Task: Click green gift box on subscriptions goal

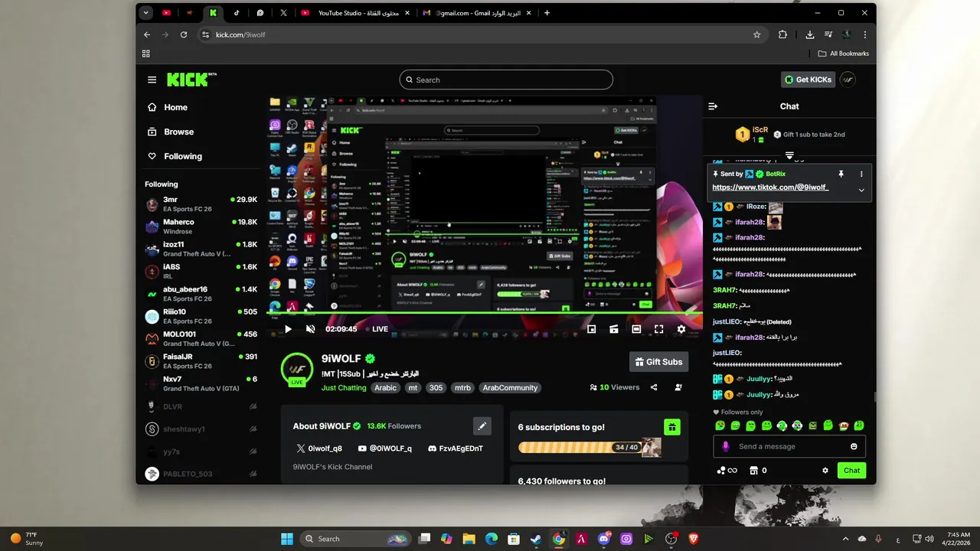Action: click(x=671, y=427)
